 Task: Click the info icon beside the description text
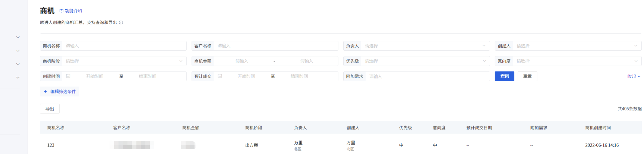pos(121,22)
